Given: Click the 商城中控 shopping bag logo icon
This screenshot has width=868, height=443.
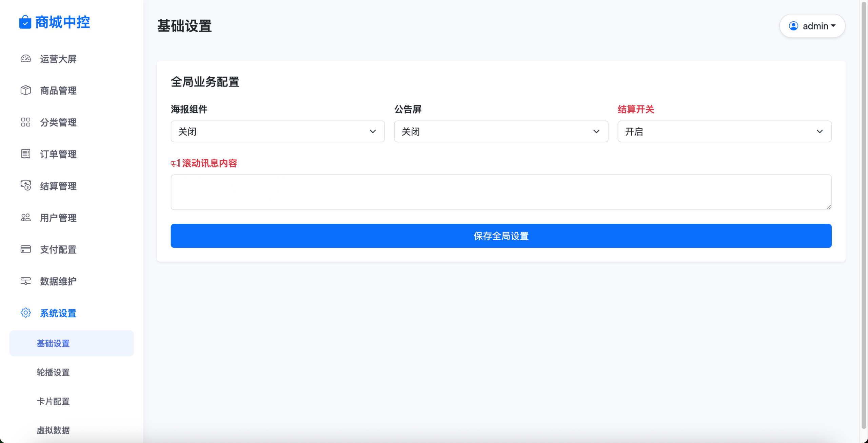Looking at the screenshot, I should point(25,22).
